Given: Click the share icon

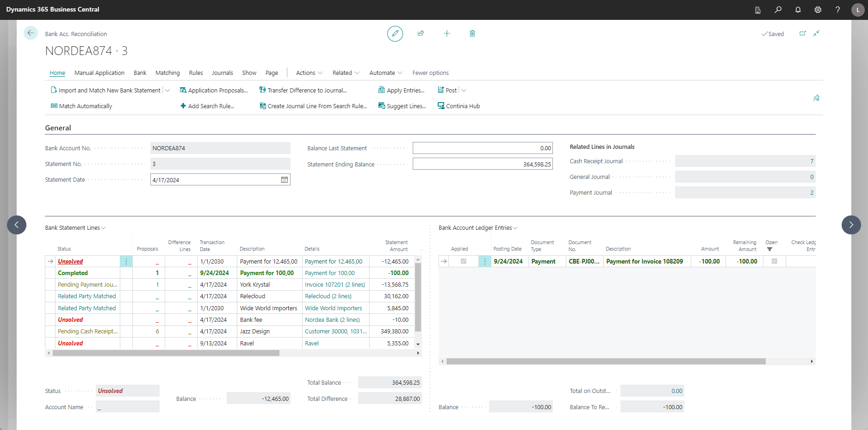Looking at the screenshot, I should [x=421, y=33].
